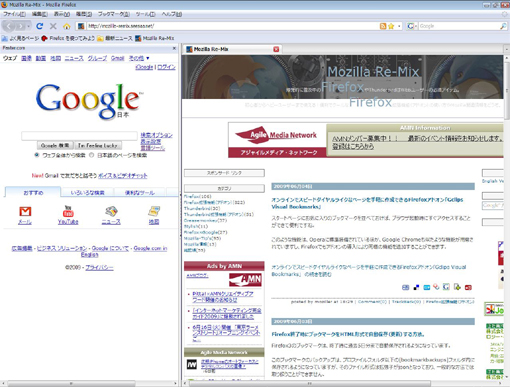The image size is (510, 387).
Task: Open the address bar history dropdown
Action: click(399, 26)
